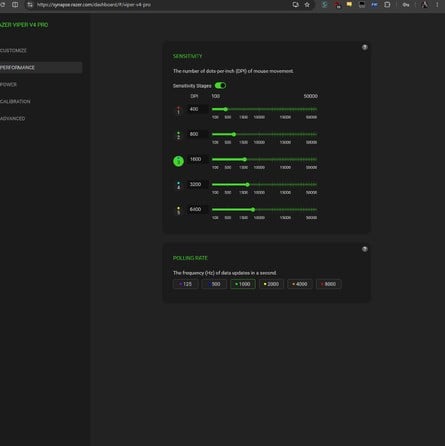Select the Performance sidebar item
The image size is (445, 446).
tap(41, 67)
